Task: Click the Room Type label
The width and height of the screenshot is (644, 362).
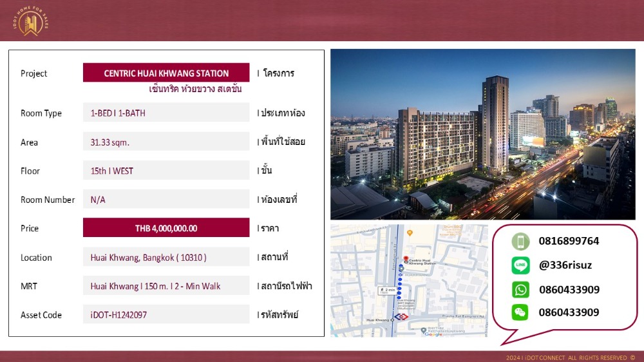Action: [41, 113]
